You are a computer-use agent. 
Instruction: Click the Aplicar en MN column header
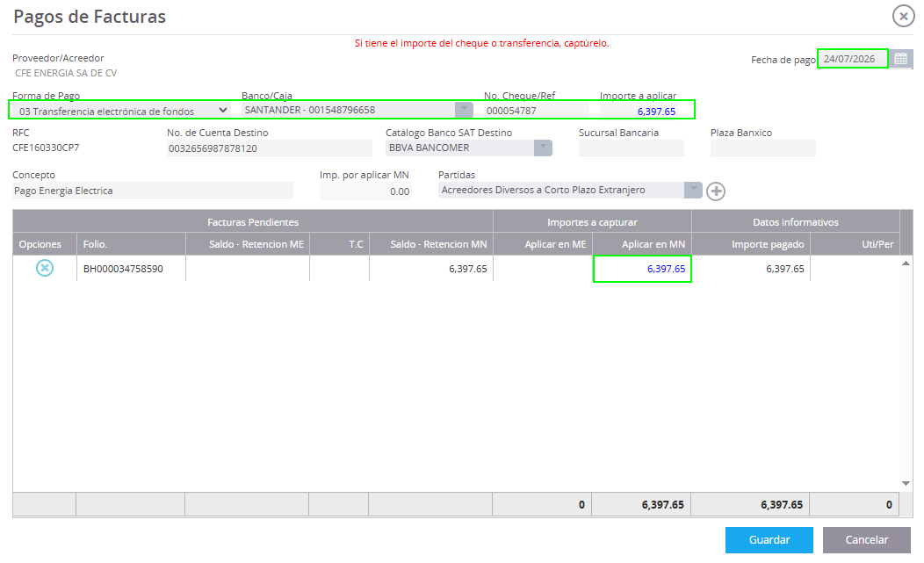tap(642, 244)
